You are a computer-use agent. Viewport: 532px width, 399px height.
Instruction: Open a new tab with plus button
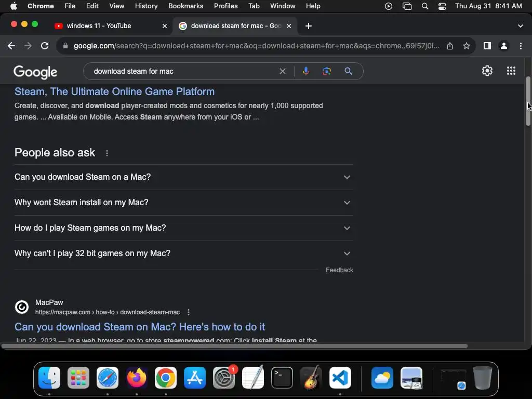(309, 26)
